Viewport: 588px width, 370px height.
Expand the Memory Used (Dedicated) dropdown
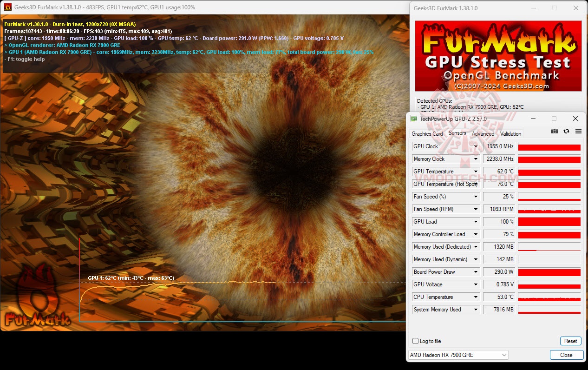[x=476, y=247]
